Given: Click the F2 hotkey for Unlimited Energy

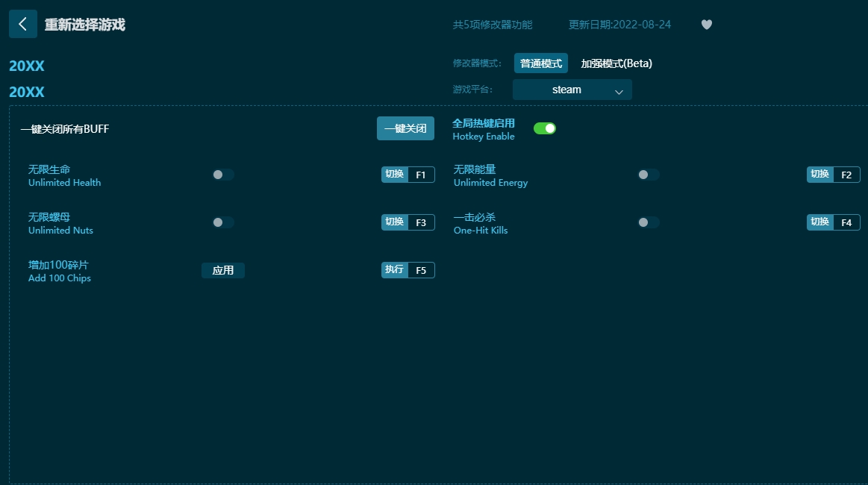Looking at the screenshot, I should pos(846,175).
